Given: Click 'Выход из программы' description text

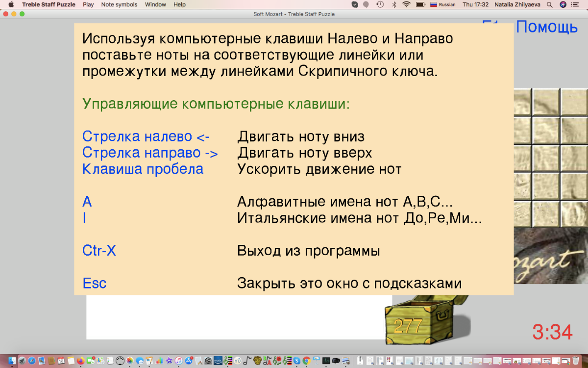Looking at the screenshot, I should (309, 251).
